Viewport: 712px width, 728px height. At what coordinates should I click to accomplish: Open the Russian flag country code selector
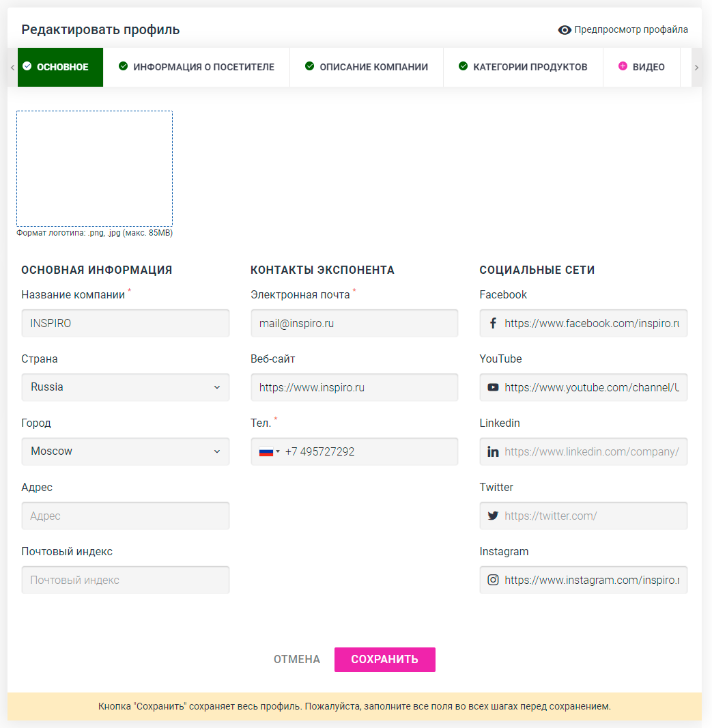(269, 451)
